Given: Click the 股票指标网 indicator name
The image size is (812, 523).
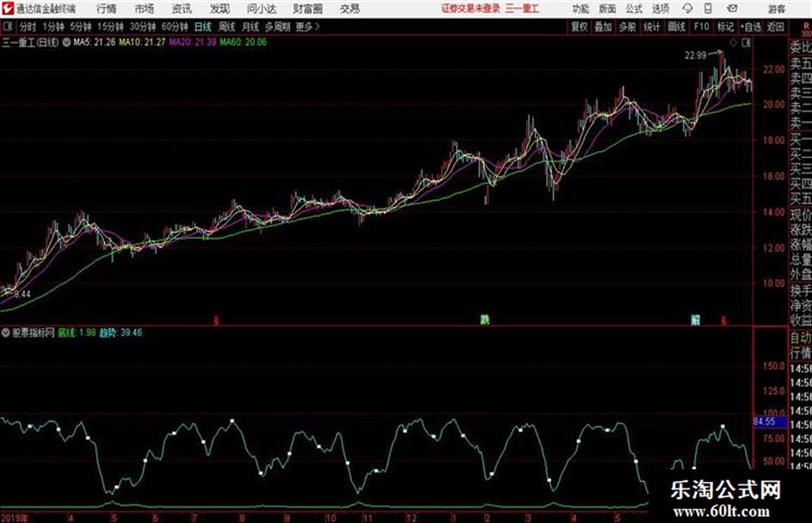Looking at the screenshot, I should tap(34, 333).
